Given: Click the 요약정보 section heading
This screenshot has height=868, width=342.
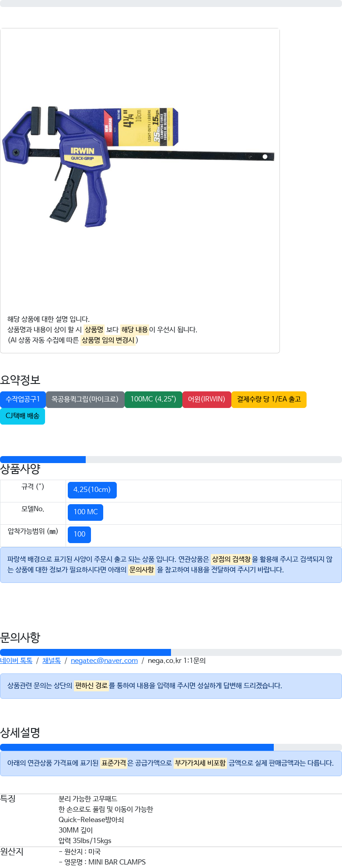Looking at the screenshot, I should pyautogui.click(x=20, y=380).
